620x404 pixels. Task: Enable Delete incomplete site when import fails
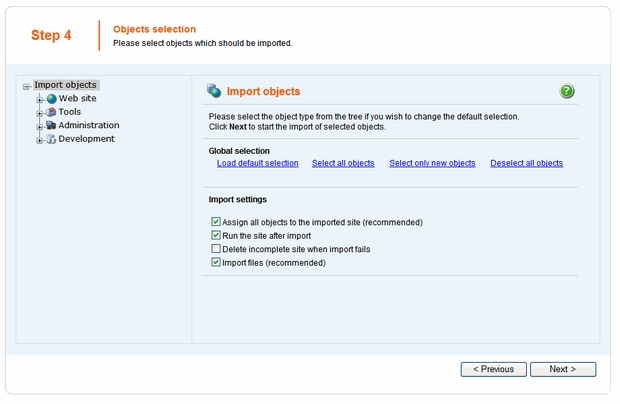[x=216, y=249]
